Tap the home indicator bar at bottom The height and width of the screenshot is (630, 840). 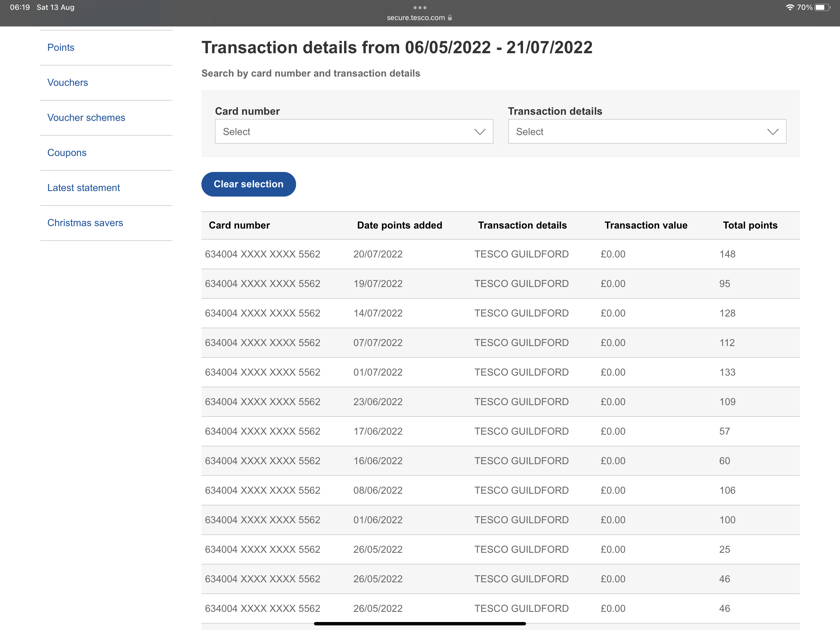point(420,624)
